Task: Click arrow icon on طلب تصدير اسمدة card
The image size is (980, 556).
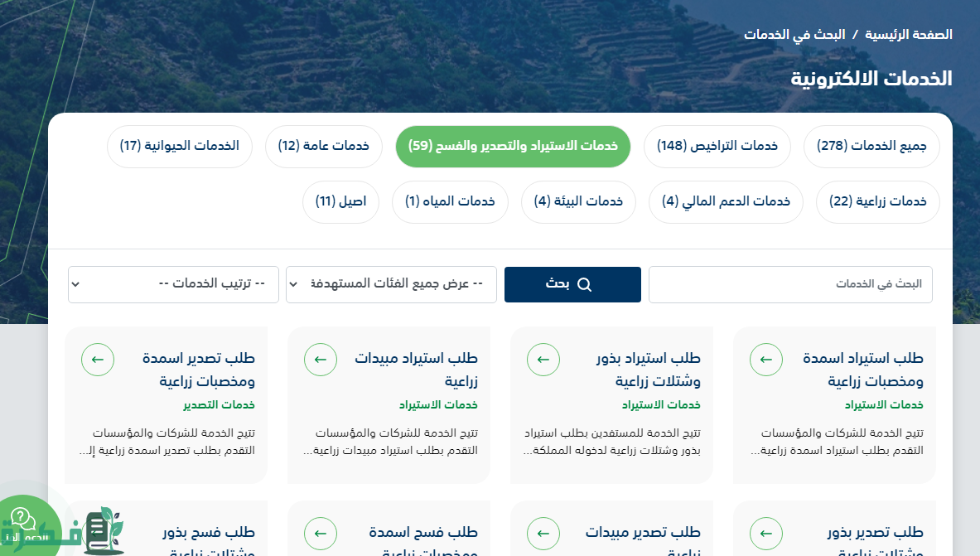Action: (x=98, y=360)
